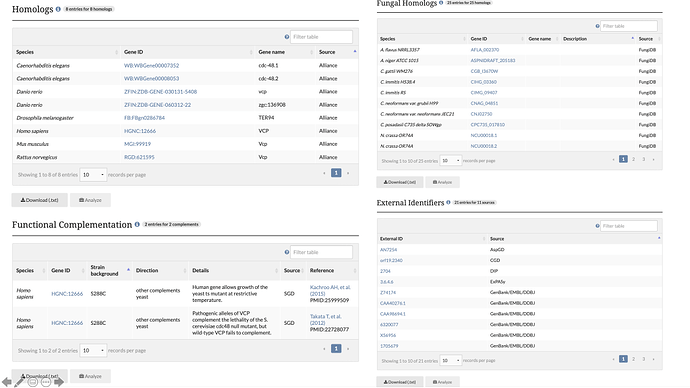Click help icon beside Functional Complementation filter box
Viewport: 690px width, 388px height.
click(287, 252)
